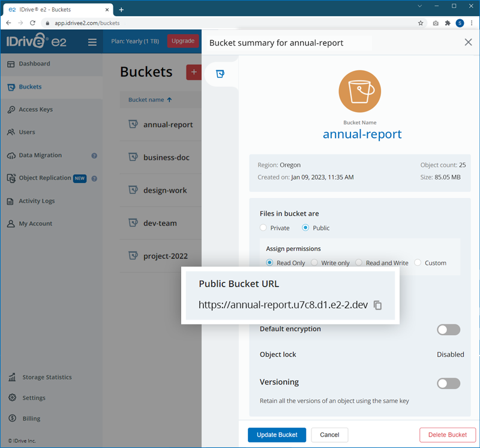Close the IDrive e2 Buckets tab
480x448 pixels.
(x=107, y=10)
